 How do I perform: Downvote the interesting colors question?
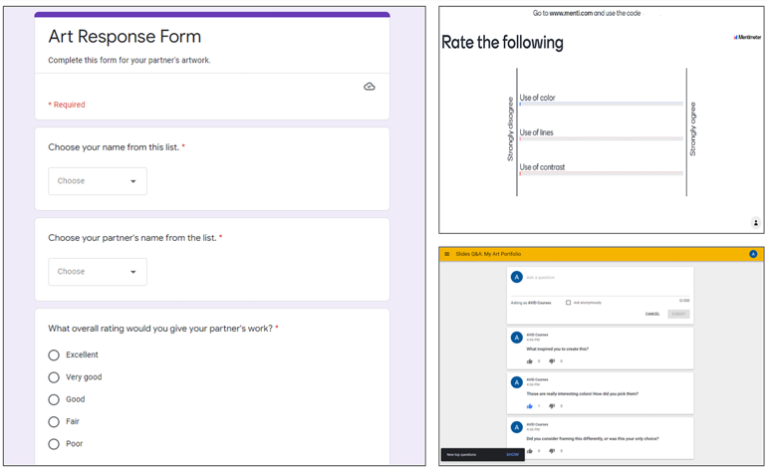click(x=551, y=406)
